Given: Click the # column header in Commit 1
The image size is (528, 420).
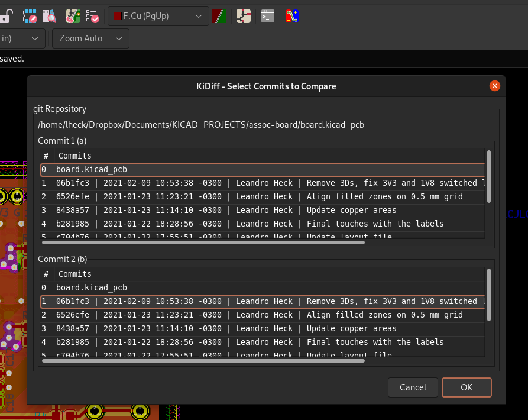Looking at the screenshot, I should [47, 156].
